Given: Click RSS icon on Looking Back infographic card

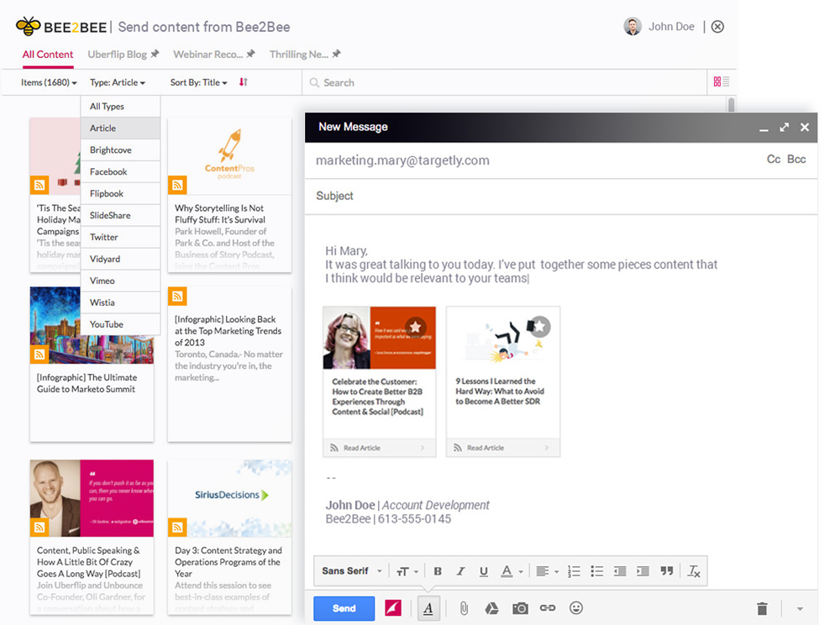Looking at the screenshot, I should [177, 297].
